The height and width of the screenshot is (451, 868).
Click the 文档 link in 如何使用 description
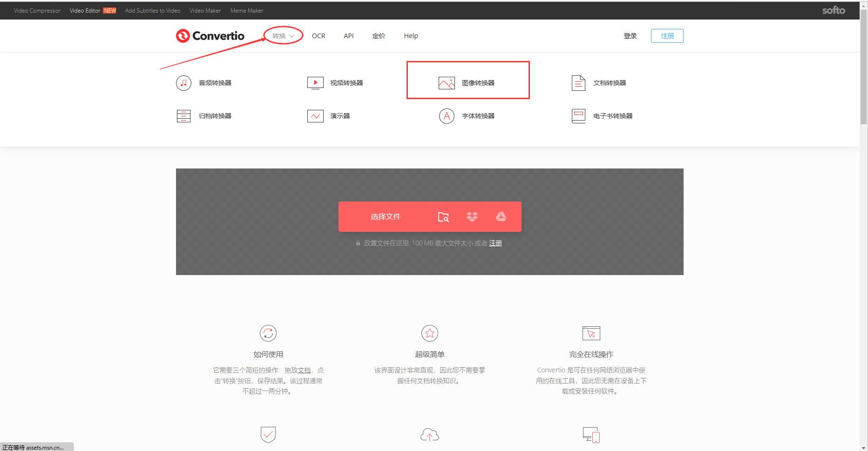(305, 370)
